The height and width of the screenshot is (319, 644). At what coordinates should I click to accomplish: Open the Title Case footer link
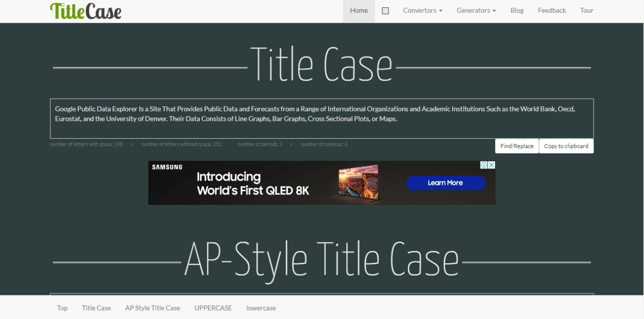(x=96, y=308)
